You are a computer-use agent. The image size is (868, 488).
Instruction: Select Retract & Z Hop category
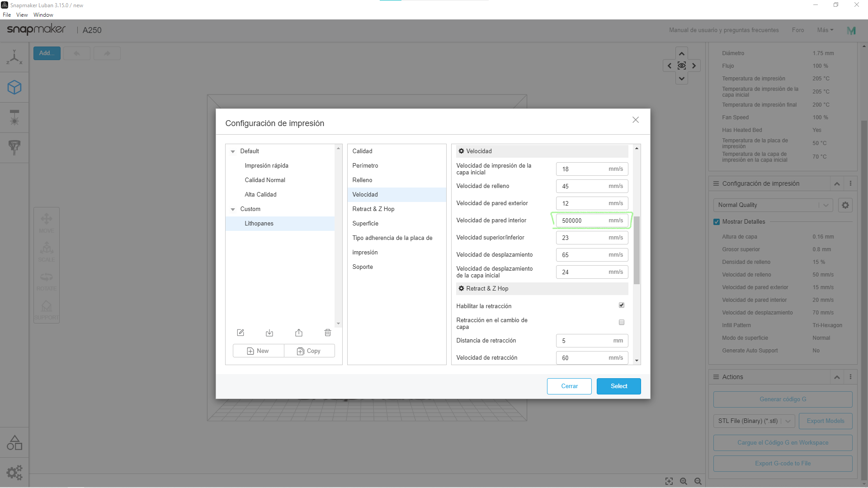pos(373,209)
